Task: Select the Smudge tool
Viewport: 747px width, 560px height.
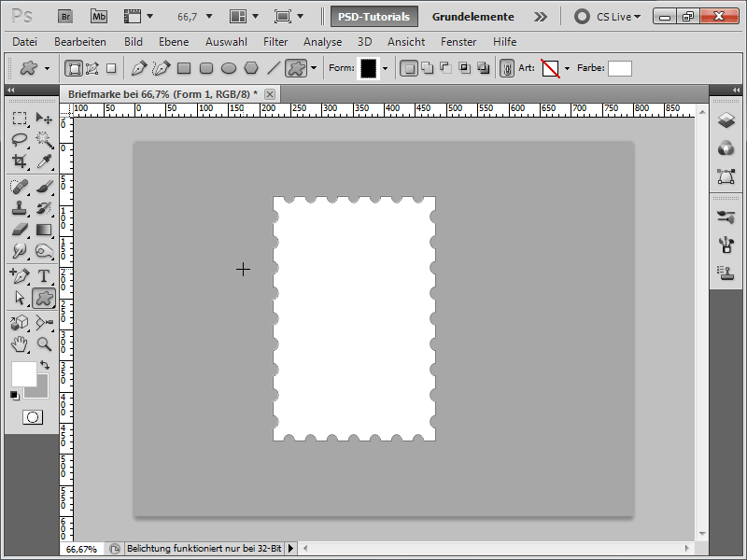Action: tap(20, 251)
